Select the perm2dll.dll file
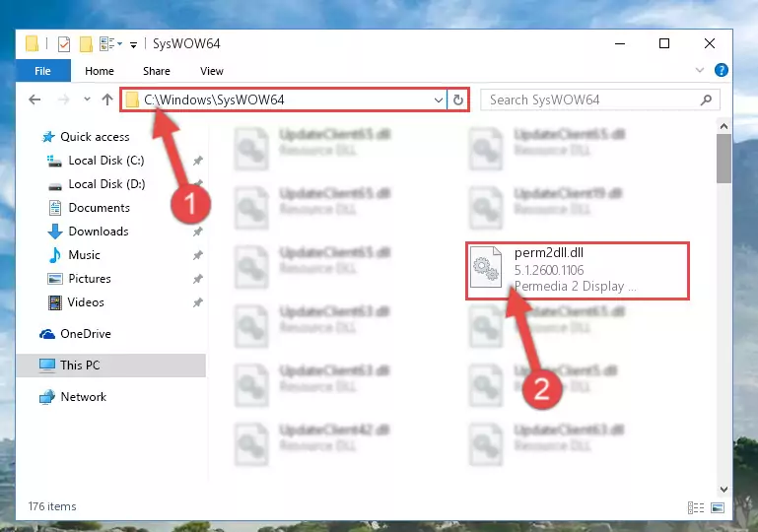758x532 pixels. (x=578, y=271)
